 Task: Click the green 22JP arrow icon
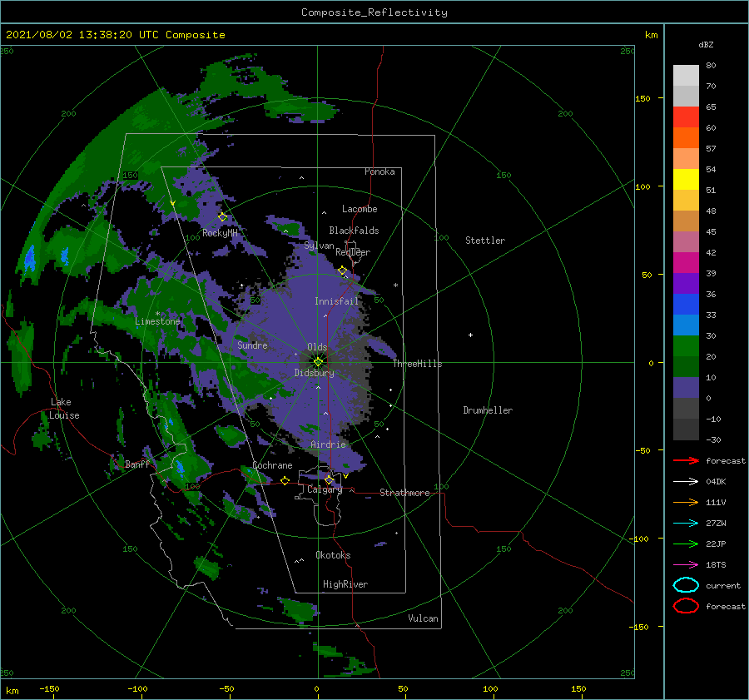click(686, 544)
